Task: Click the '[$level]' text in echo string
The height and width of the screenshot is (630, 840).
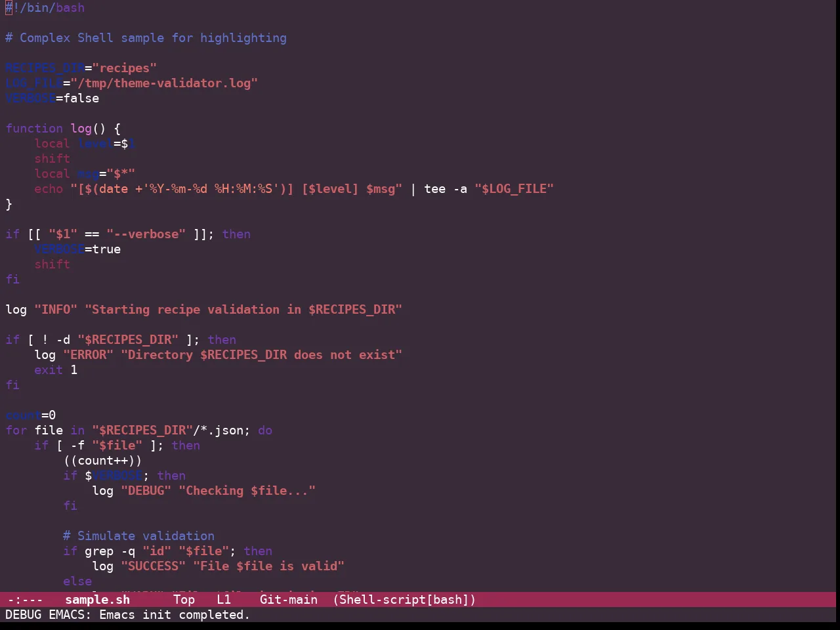Action: (x=330, y=189)
